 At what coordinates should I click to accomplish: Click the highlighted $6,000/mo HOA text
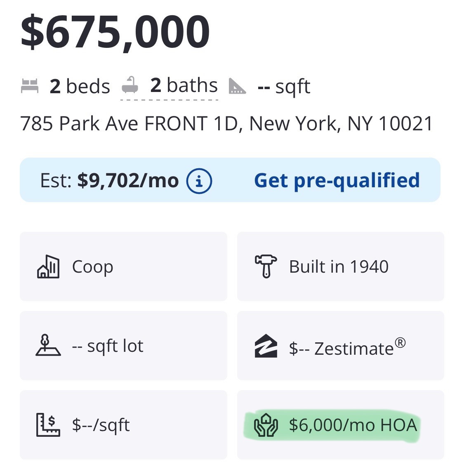pos(353,425)
